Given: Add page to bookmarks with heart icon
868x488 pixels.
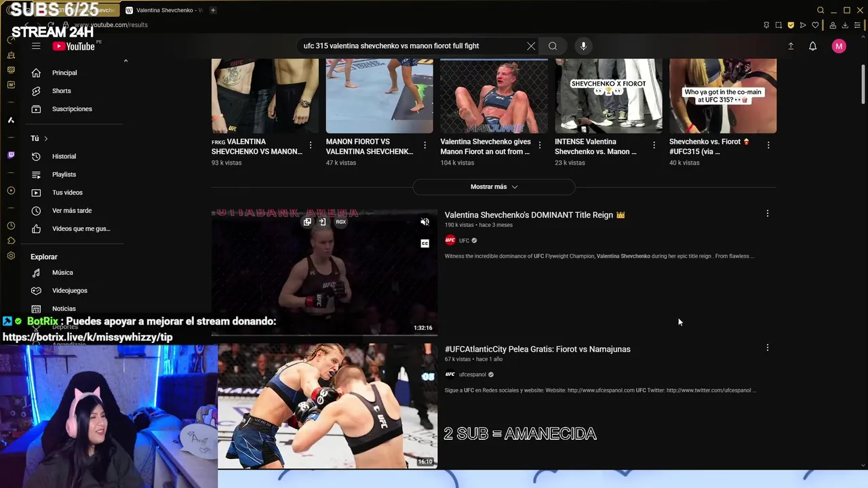Looking at the screenshot, I should click(816, 25).
